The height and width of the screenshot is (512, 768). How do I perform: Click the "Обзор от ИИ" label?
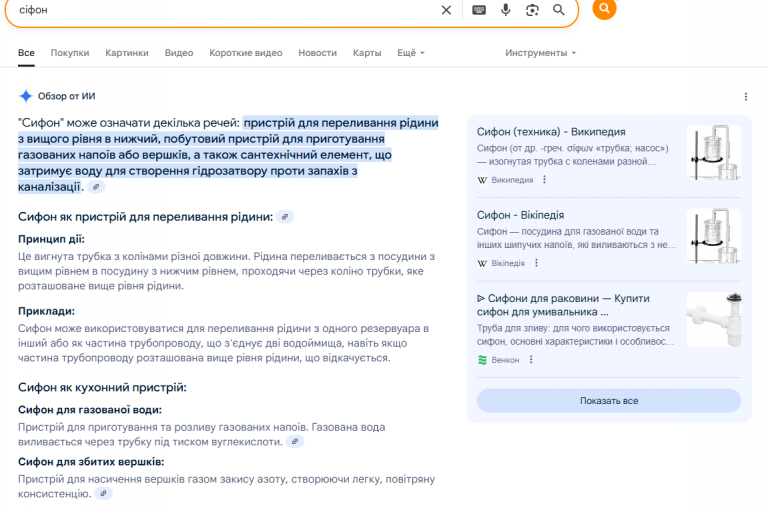[x=67, y=96]
